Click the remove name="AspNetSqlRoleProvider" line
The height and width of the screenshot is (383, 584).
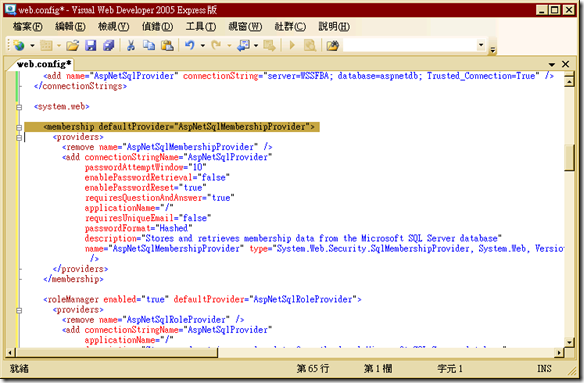(x=153, y=320)
